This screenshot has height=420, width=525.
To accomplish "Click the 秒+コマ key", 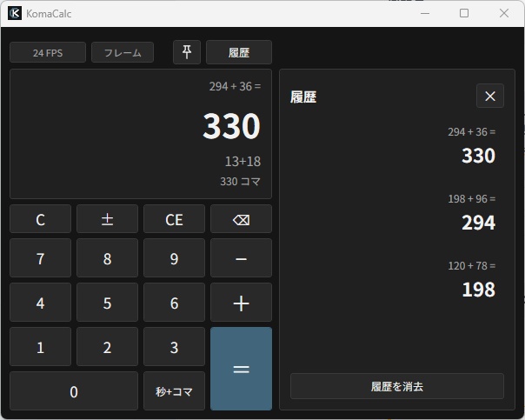I will click(174, 390).
